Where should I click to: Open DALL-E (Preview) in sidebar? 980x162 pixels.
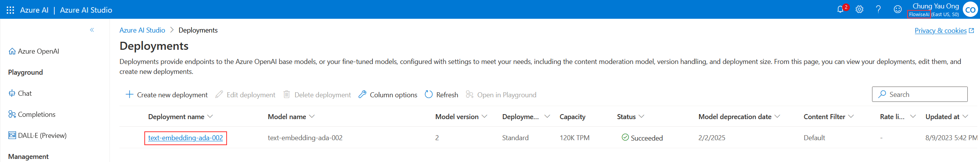pos(42,136)
